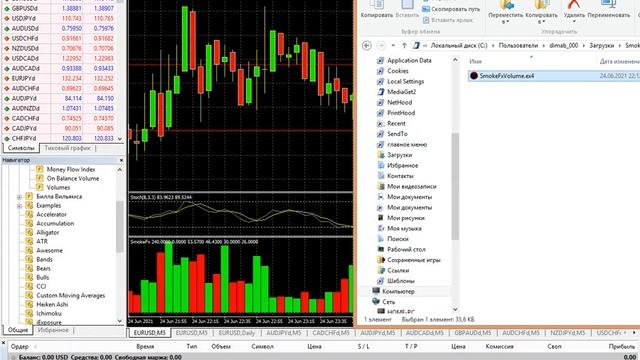Select Сеть in navigation pane
Viewport: 640px width, 360px height.
tap(388, 302)
